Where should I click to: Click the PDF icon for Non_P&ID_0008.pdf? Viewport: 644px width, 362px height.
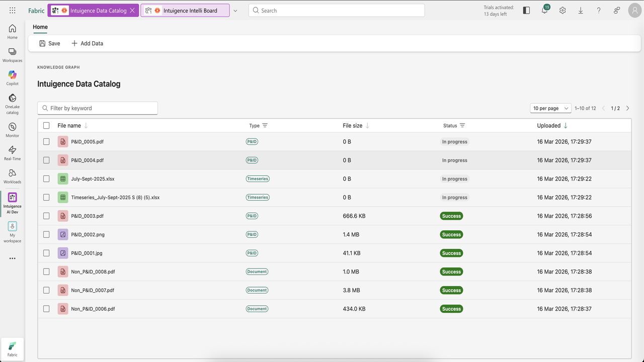click(x=63, y=271)
